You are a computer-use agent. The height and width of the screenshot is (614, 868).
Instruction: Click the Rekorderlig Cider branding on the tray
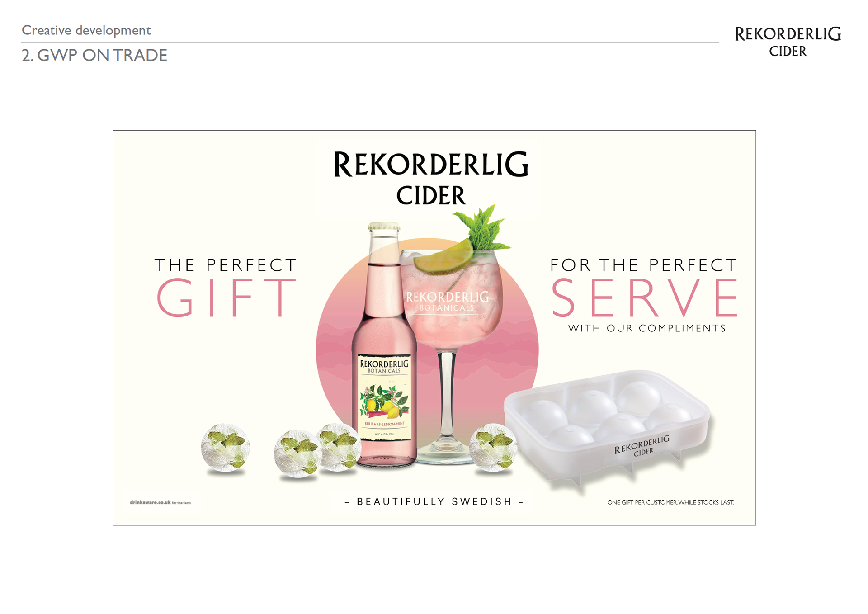[x=642, y=445]
